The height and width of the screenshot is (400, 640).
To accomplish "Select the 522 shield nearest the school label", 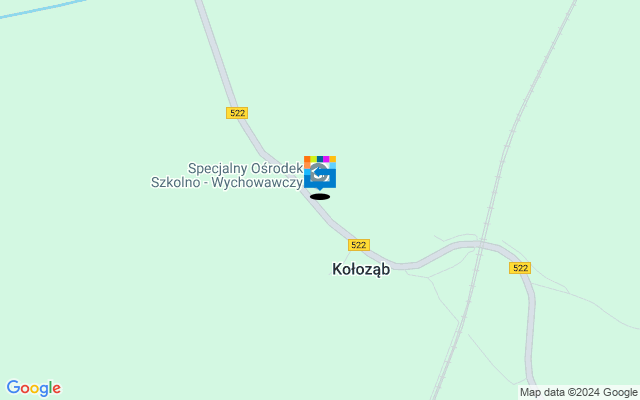I will tap(237, 113).
